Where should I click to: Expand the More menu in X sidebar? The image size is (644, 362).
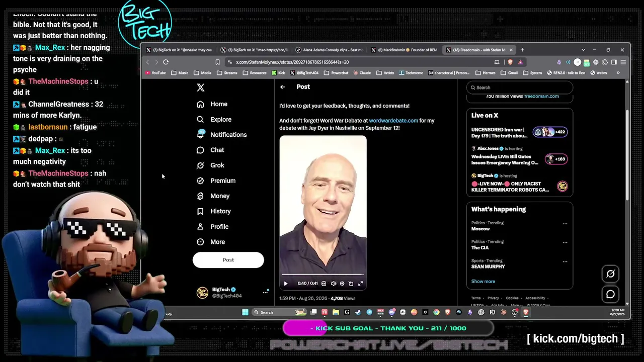pyautogui.click(x=211, y=242)
